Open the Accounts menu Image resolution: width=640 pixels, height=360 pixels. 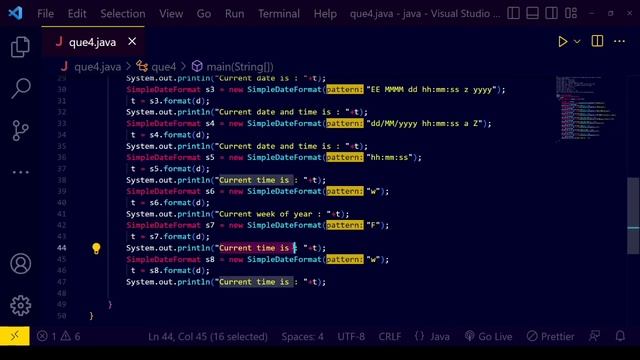coord(20,264)
